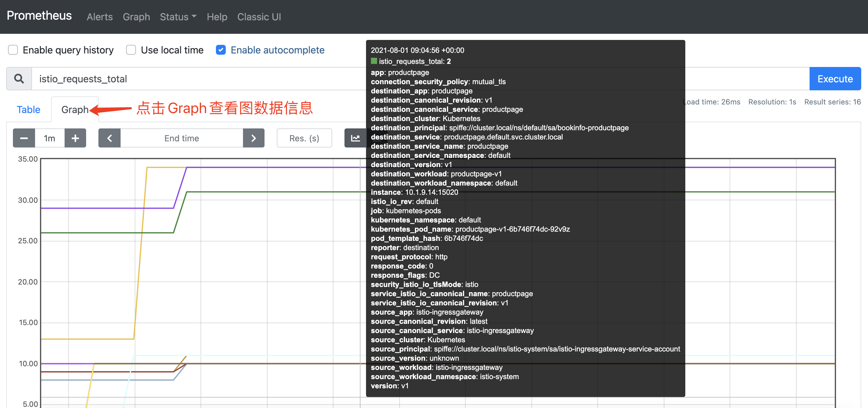
Task: Click green istio_requests_total series swatch
Action: point(374,61)
